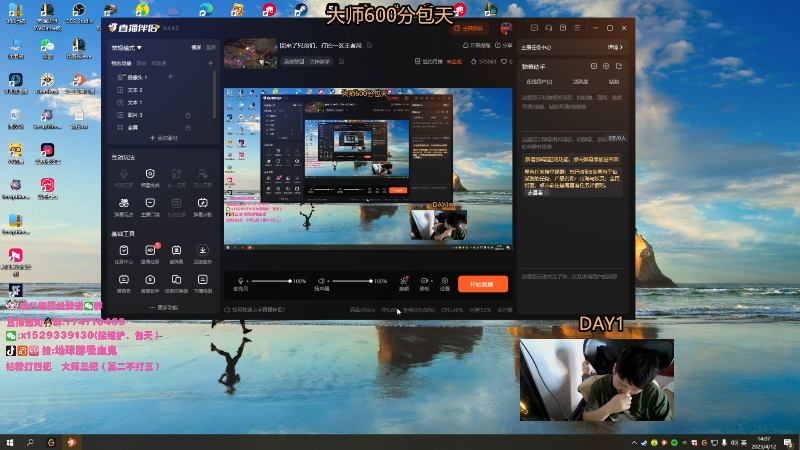Open Windows Start menu
The width and height of the screenshot is (800, 450).
pyautogui.click(x=10, y=442)
